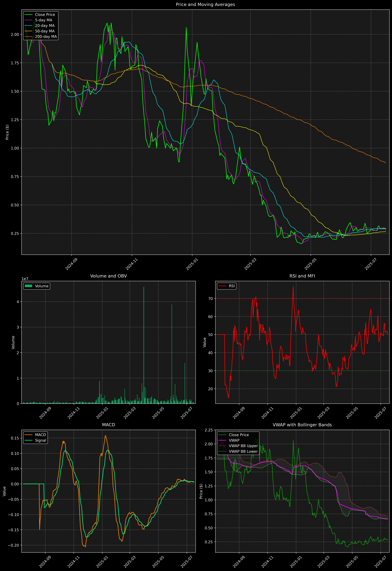392x571 pixels.
Task: Click the 2025-03 date label under the Volume chart
Action: point(129,413)
